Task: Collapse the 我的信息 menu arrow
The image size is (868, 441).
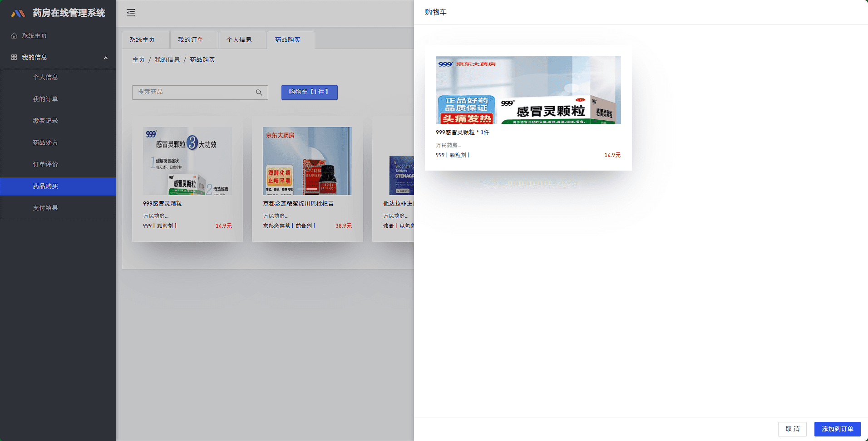Action: 106,58
